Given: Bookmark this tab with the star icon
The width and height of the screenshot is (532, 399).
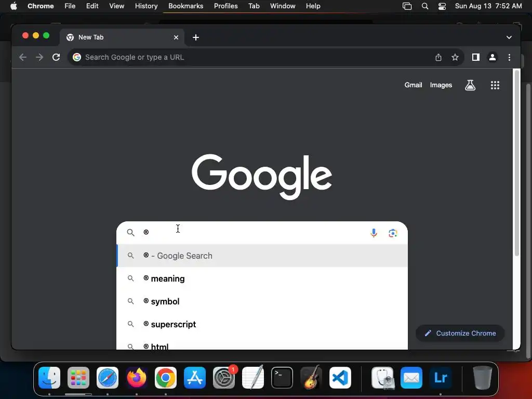Looking at the screenshot, I should pos(455,57).
